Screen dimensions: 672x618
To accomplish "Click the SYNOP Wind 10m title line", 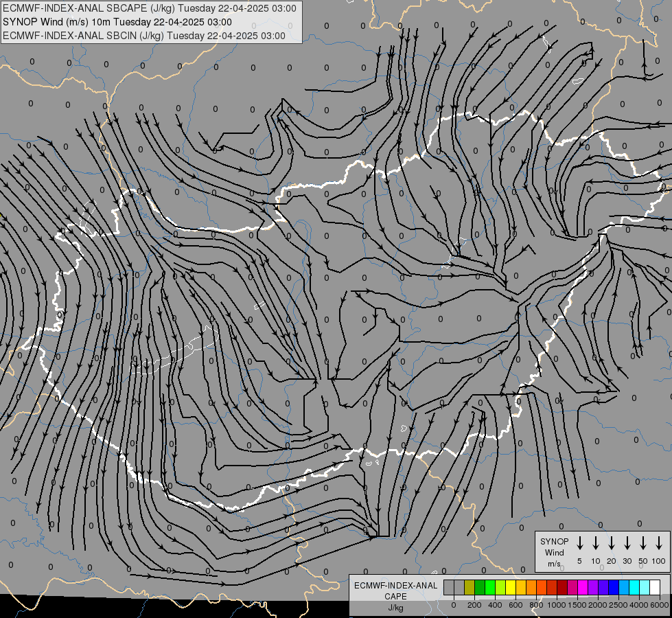I will (x=117, y=22).
